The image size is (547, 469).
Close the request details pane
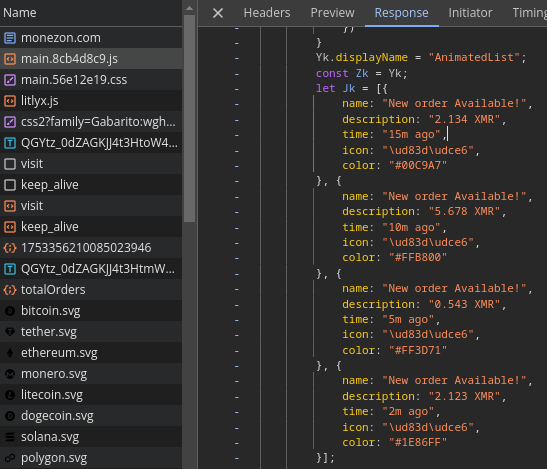coord(218,13)
